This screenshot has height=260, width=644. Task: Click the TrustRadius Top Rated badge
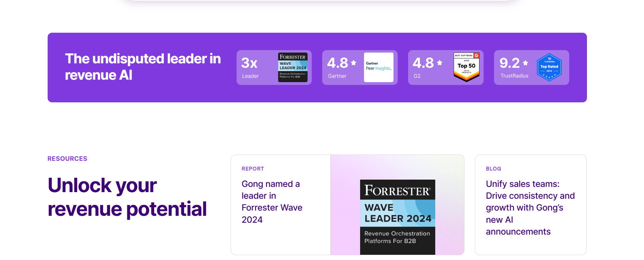(549, 67)
